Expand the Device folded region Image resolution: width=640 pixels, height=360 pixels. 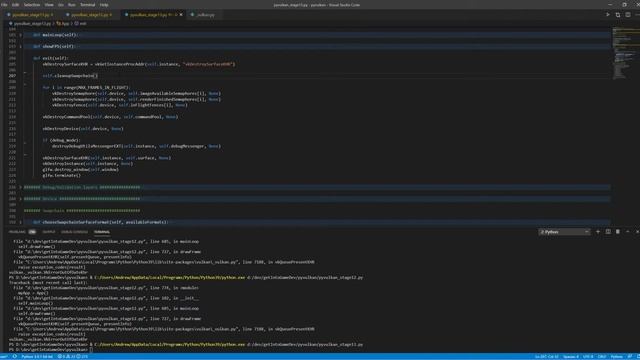click(x=21, y=199)
